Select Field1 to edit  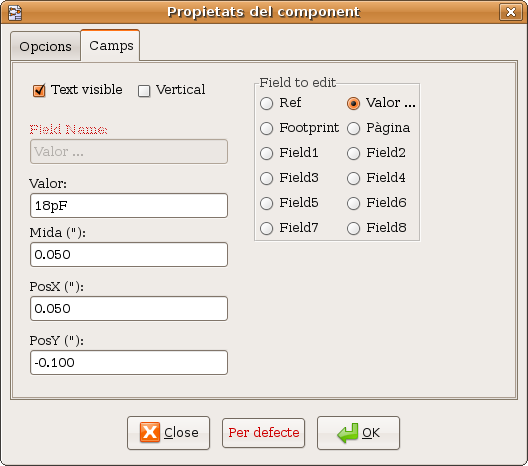(x=266, y=153)
